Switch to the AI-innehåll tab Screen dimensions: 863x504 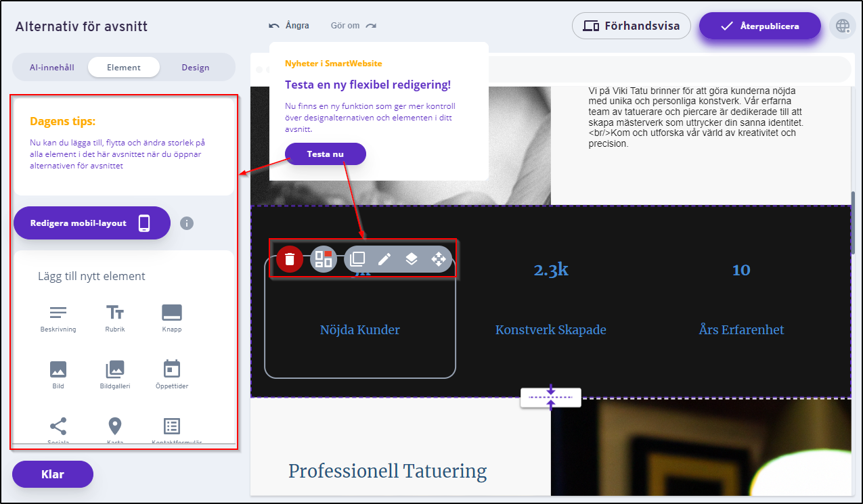tap(52, 68)
